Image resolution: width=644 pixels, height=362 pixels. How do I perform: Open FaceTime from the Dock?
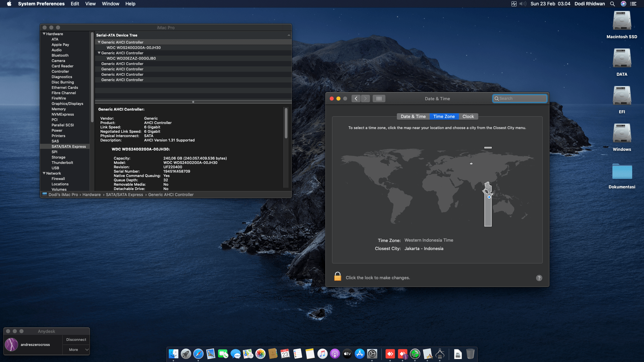(223, 354)
